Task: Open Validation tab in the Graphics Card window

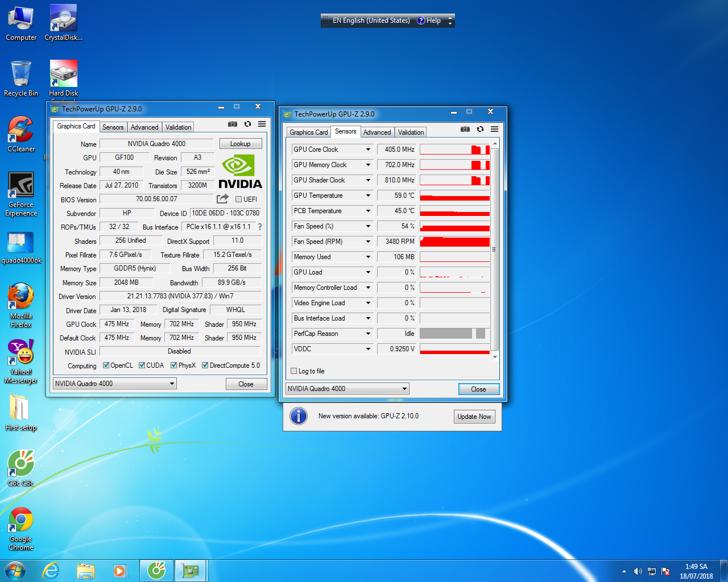Action: pyautogui.click(x=178, y=127)
